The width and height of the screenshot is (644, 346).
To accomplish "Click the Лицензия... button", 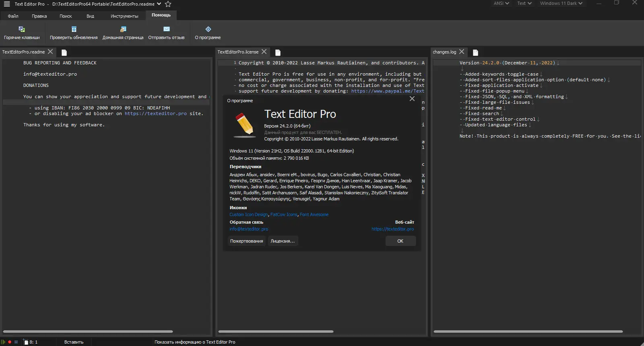I will pos(283,241).
